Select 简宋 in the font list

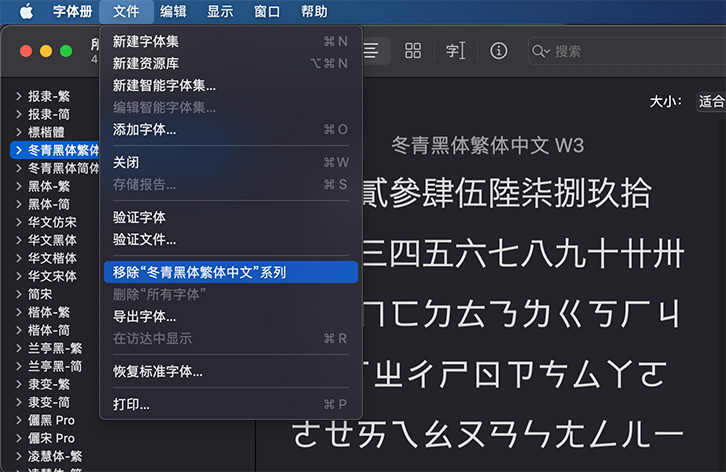pyautogui.click(x=40, y=294)
